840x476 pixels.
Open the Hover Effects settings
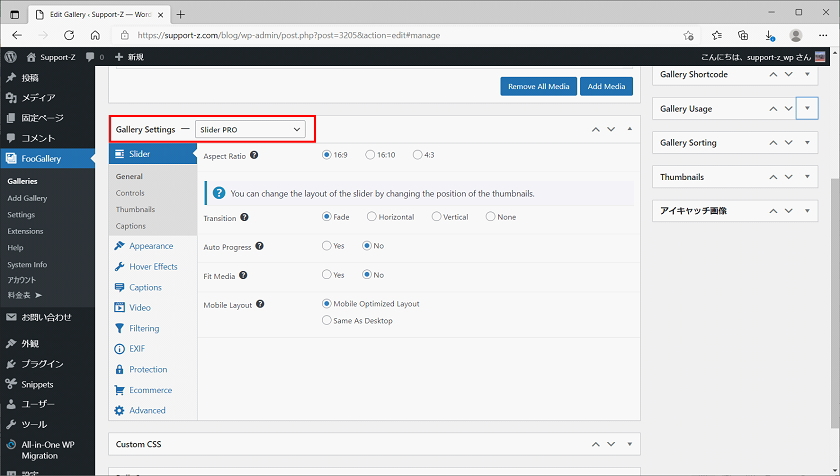(x=152, y=267)
